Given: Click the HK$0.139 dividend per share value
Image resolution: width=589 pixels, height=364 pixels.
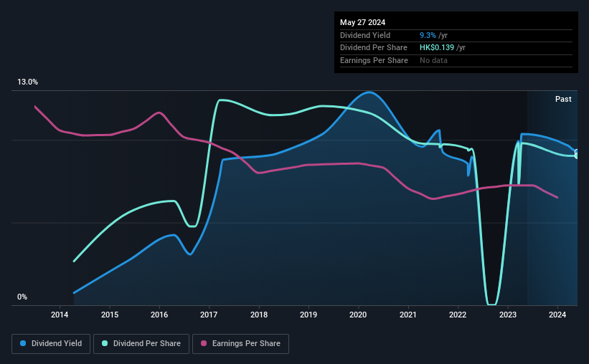Looking at the screenshot, I should pos(436,48).
